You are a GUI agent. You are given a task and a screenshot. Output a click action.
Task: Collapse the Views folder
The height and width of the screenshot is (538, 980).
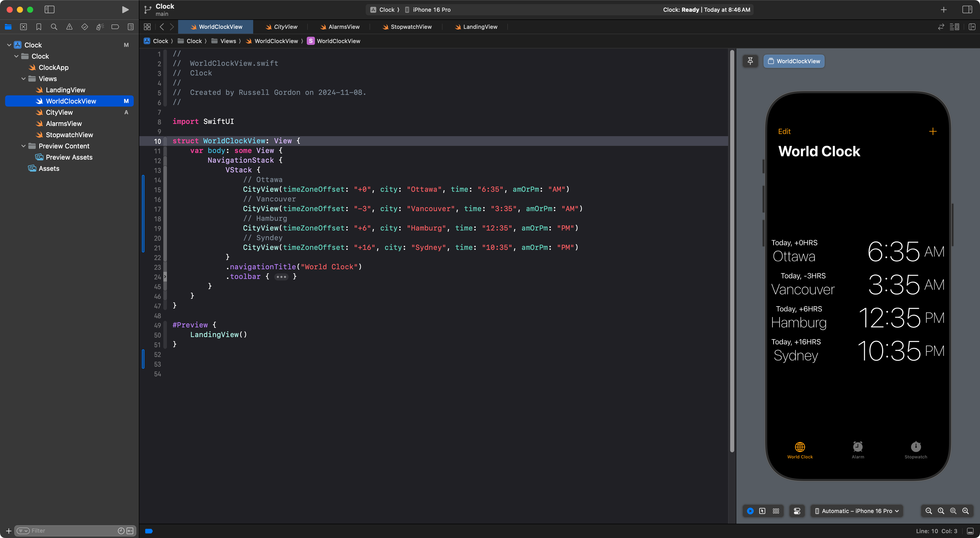pyautogui.click(x=23, y=79)
